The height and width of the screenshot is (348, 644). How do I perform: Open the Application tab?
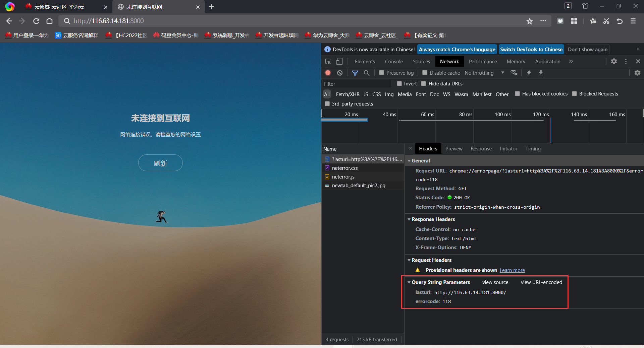[x=547, y=62]
